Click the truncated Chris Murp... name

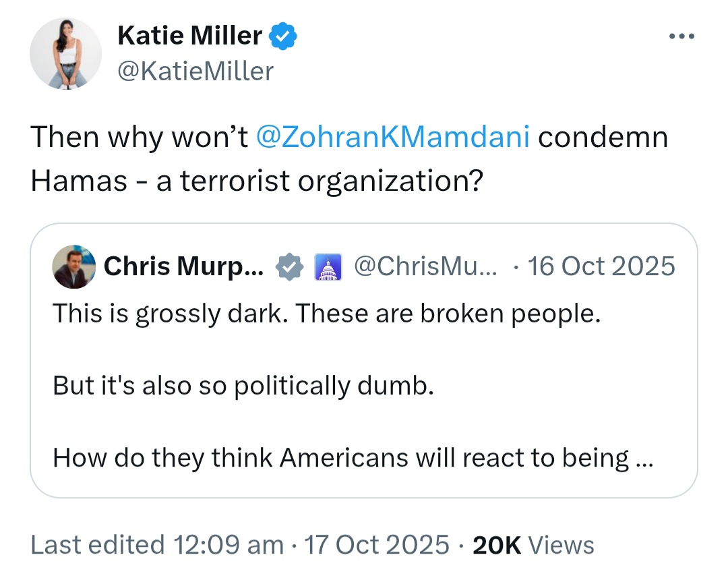pos(183,266)
